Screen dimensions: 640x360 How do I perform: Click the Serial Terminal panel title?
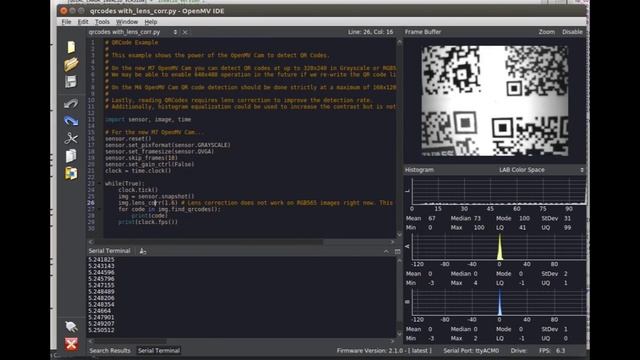pyautogui.click(x=109, y=251)
